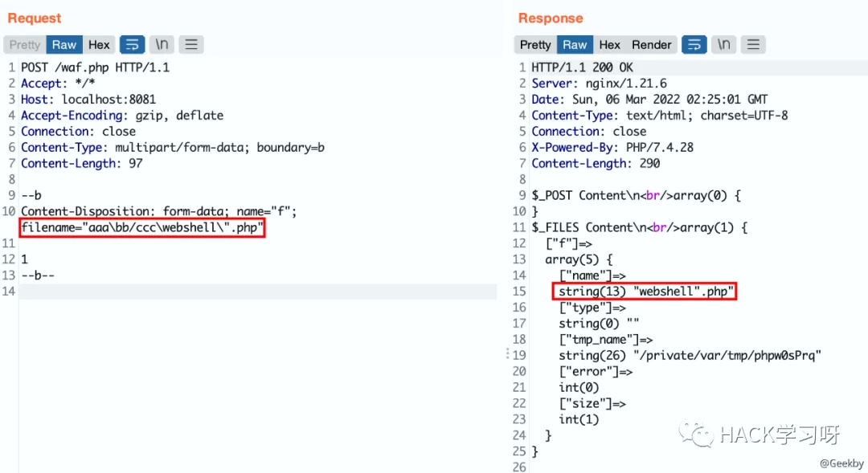Select the Raw tab in the Request panel
This screenshot has height=473, width=868.
pyautogui.click(x=64, y=45)
